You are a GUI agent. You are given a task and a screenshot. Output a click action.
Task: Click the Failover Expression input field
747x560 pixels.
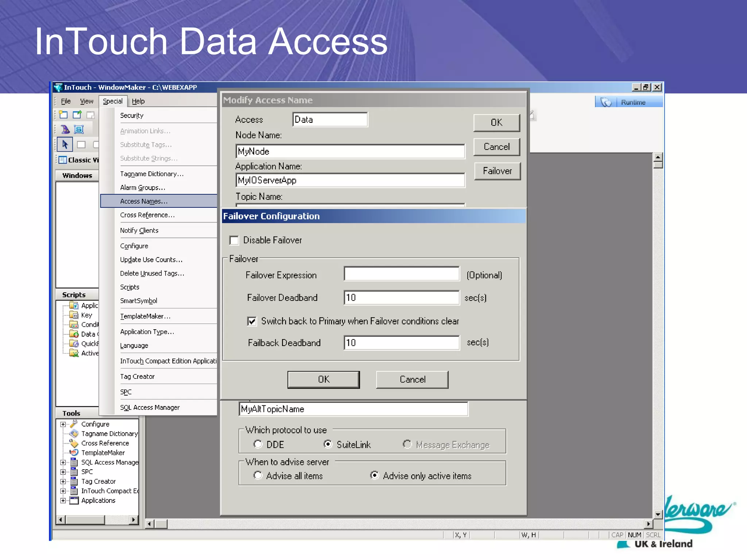tap(402, 274)
